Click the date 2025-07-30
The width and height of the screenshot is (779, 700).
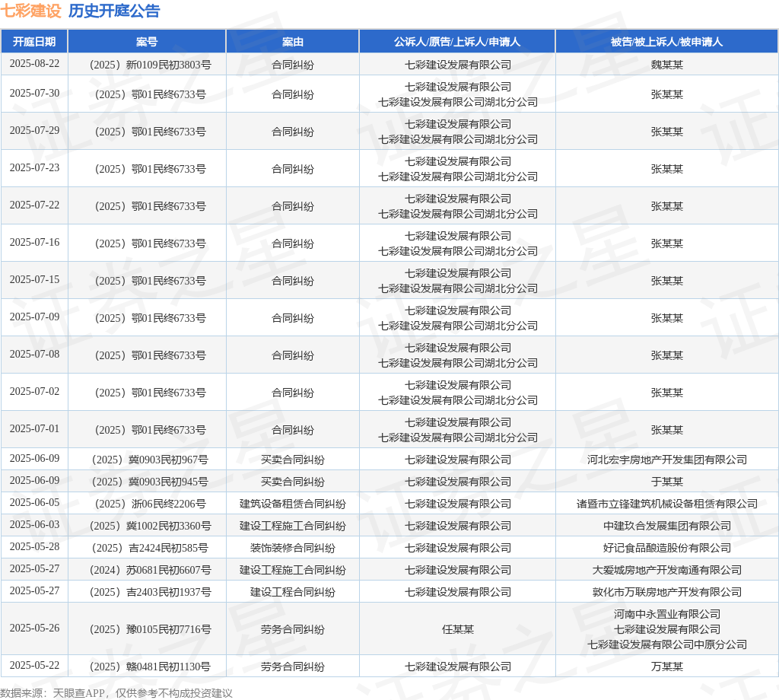[34, 94]
